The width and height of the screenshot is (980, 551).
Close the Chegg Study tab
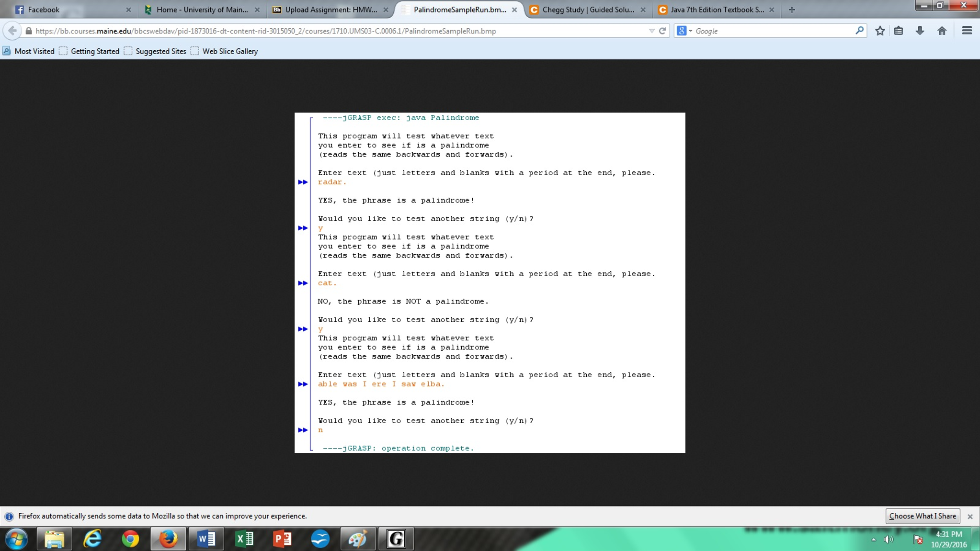tap(643, 10)
